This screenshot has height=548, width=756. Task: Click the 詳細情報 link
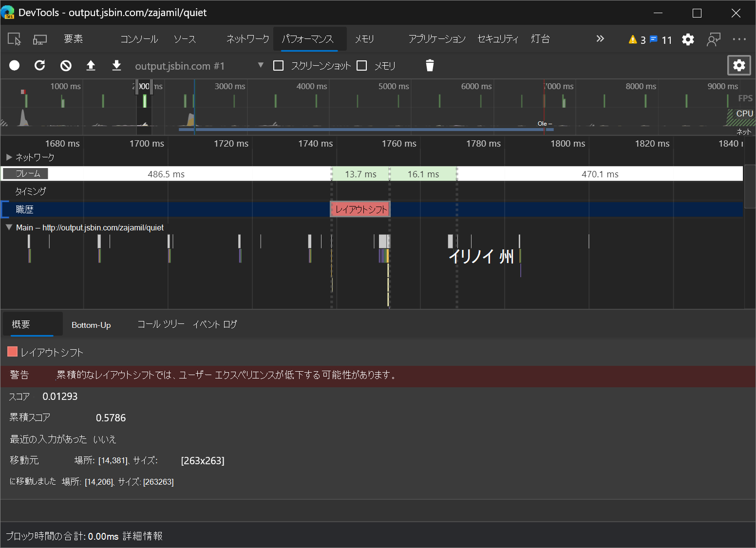pyautogui.click(x=143, y=536)
